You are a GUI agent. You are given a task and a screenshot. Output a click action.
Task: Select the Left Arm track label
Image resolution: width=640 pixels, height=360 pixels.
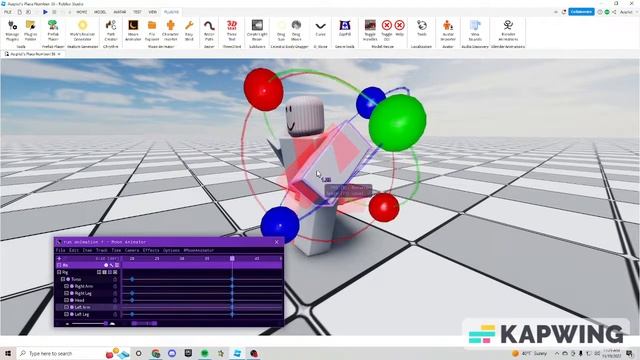tap(83, 307)
